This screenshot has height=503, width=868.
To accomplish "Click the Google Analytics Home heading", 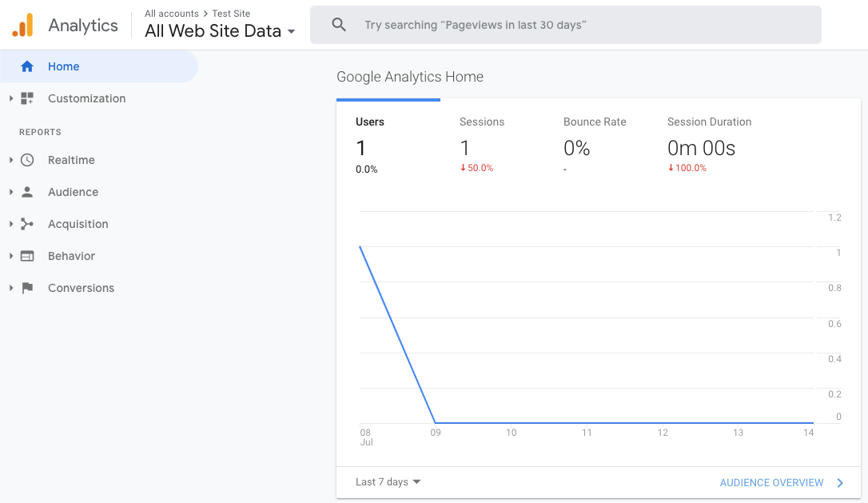I will [410, 77].
